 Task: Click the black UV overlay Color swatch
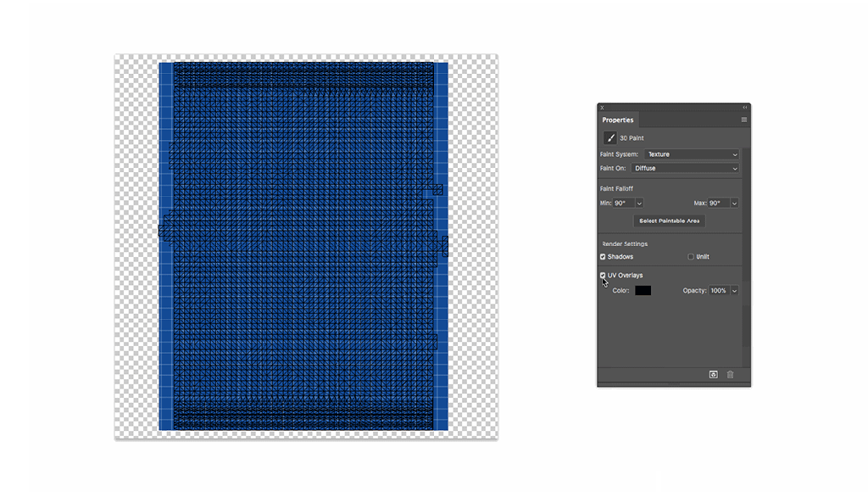click(643, 291)
